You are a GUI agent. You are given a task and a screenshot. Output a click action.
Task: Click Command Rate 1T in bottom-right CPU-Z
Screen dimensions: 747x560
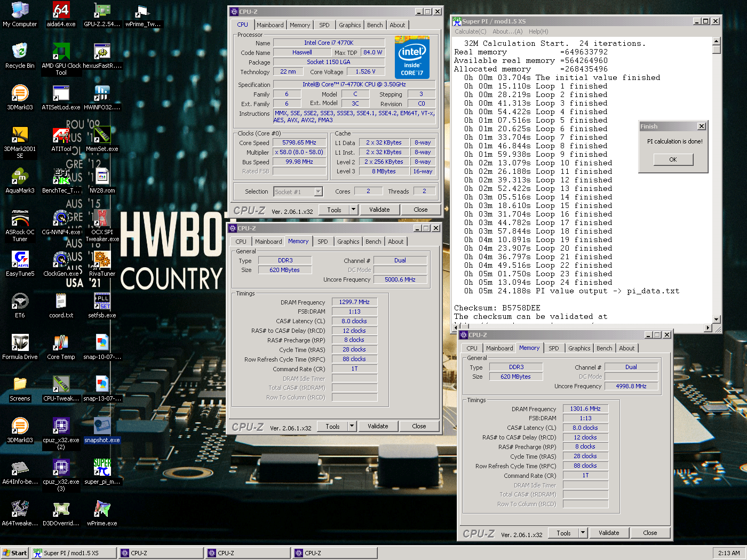coord(585,475)
